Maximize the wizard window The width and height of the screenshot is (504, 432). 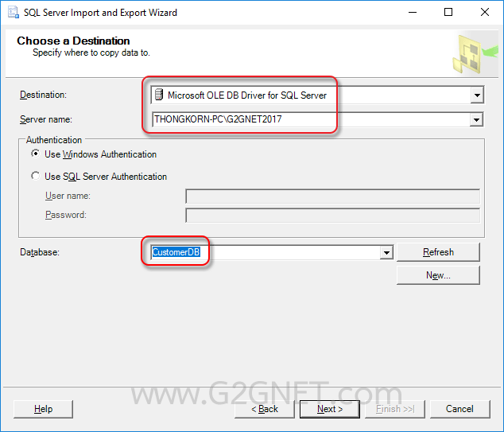pos(448,12)
